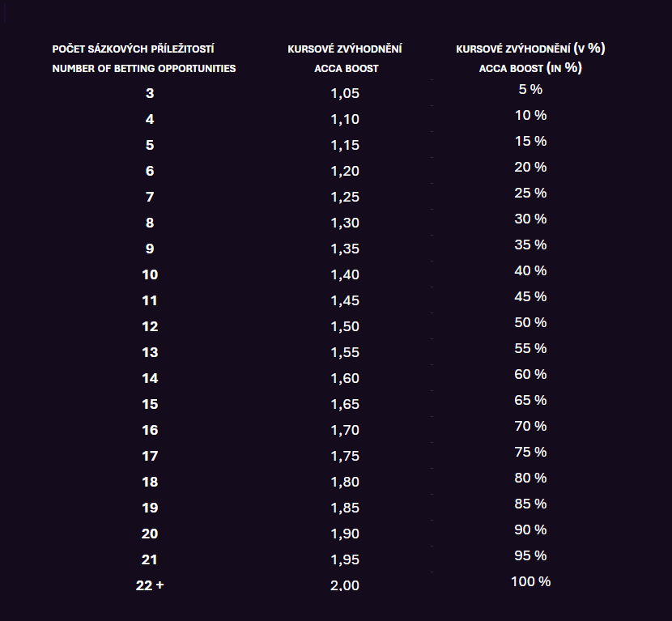
Task: Click the '50 %' percentage cell
Action: point(530,323)
